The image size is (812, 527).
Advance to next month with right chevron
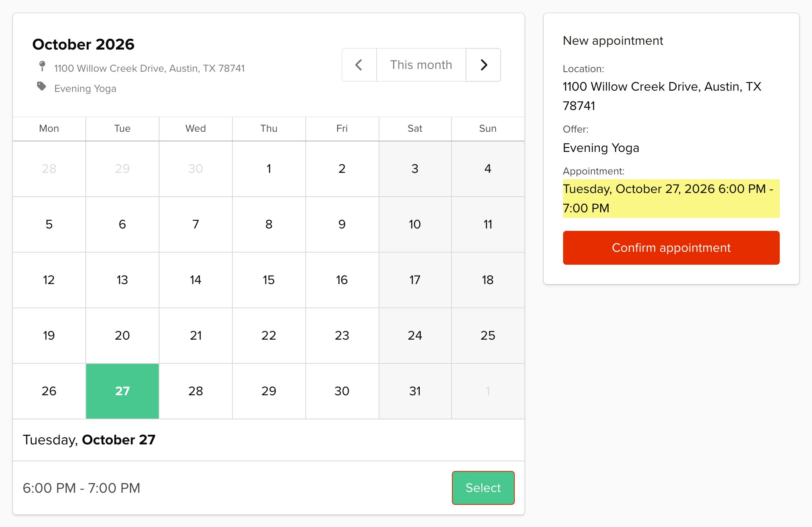pyautogui.click(x=484, y=65)
